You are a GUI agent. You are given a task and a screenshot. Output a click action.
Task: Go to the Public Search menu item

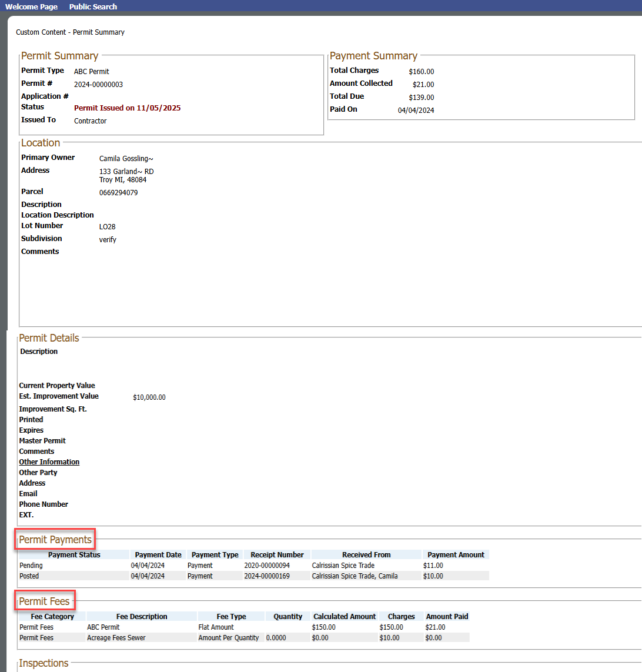pyautogui.click(x=93, y=6)
